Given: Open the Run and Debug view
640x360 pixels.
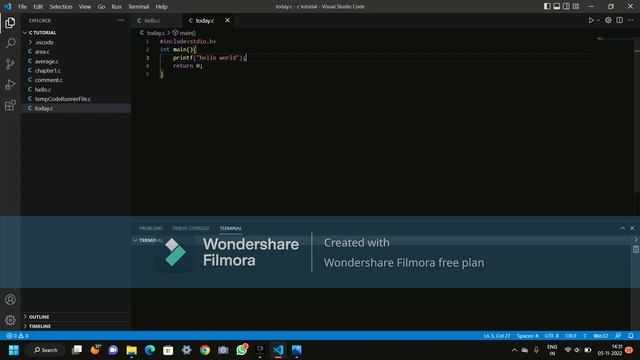Looking at the screenshot, I should [x=10, y=84].
